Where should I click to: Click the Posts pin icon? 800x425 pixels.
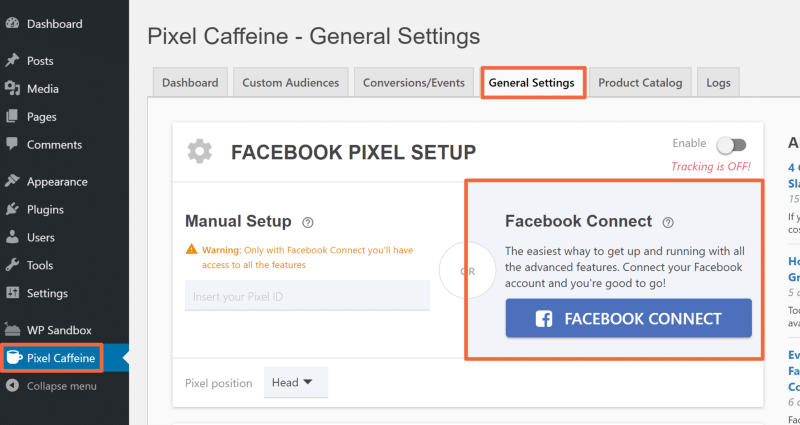tap(12, 61)
